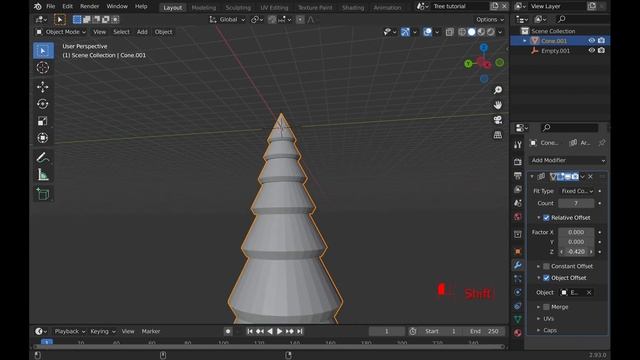Open the Object Mode dropdown
This screenshot has height=360, width=640.
(x=61, y=32)
